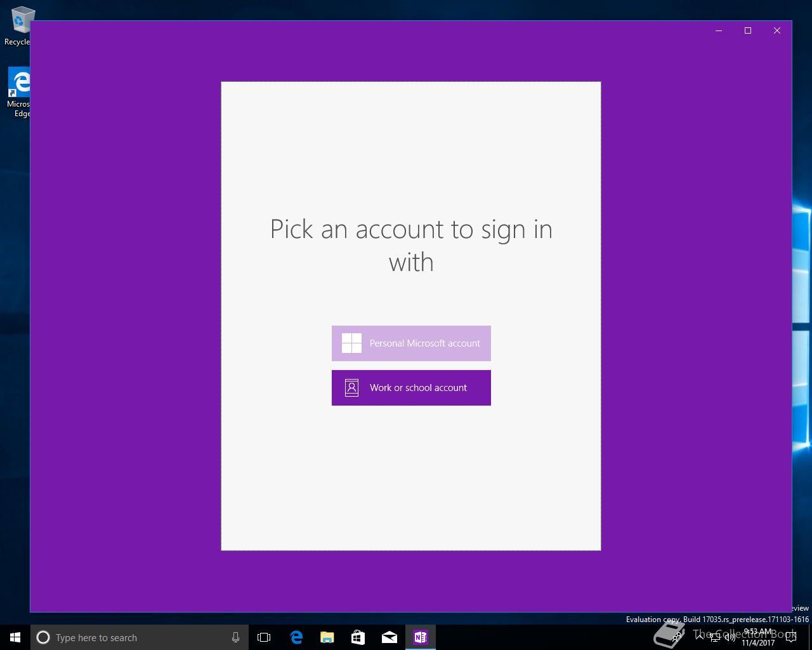
Task: Open File Explorer from the taskbar
Action: pos(327,637)
